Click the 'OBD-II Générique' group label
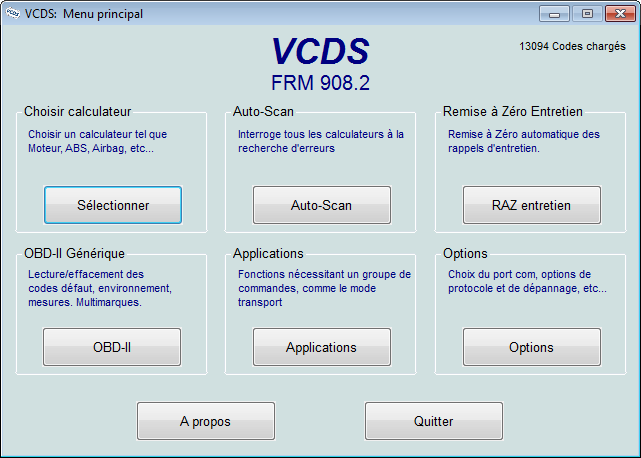 pos(74,253)
